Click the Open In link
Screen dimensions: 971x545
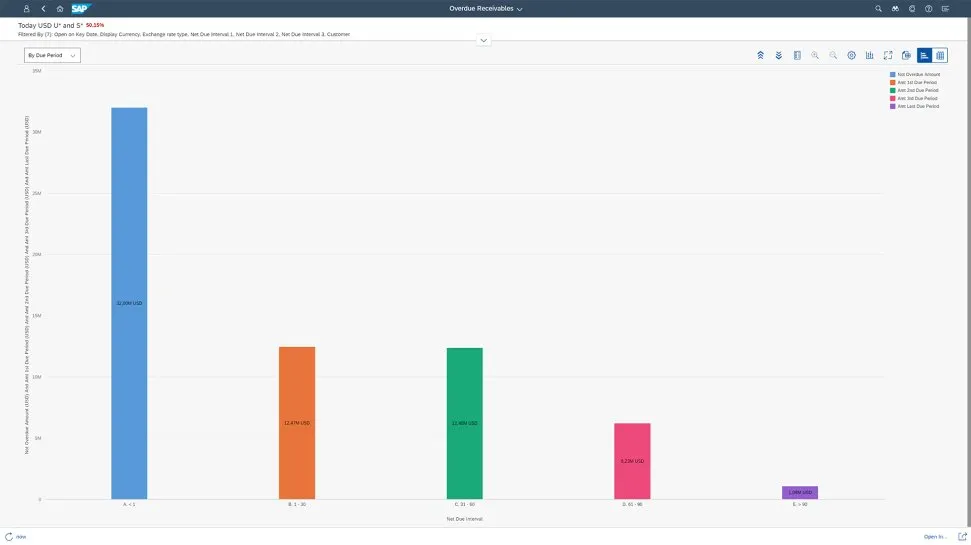935,537
